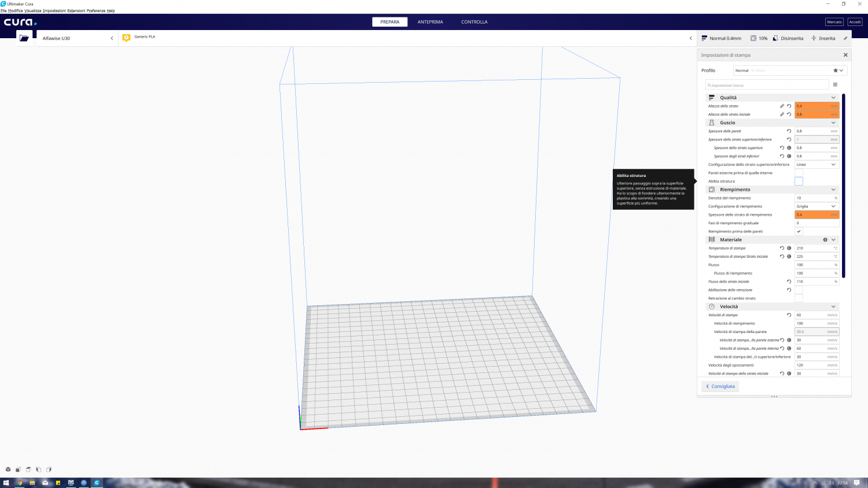Open the Impostazioni menu
The image size is (868, 488).
tap(54, 10)
